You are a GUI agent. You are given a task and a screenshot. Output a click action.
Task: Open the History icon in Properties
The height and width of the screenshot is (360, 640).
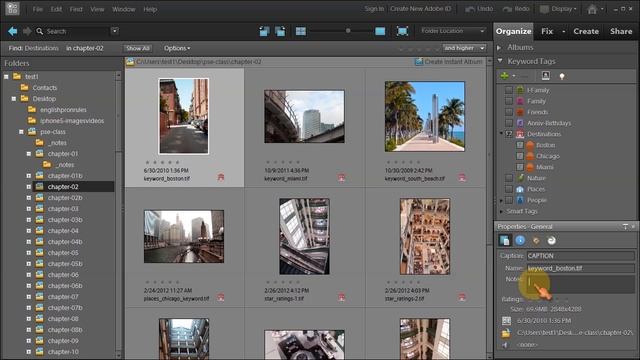[x=551, y=240]
